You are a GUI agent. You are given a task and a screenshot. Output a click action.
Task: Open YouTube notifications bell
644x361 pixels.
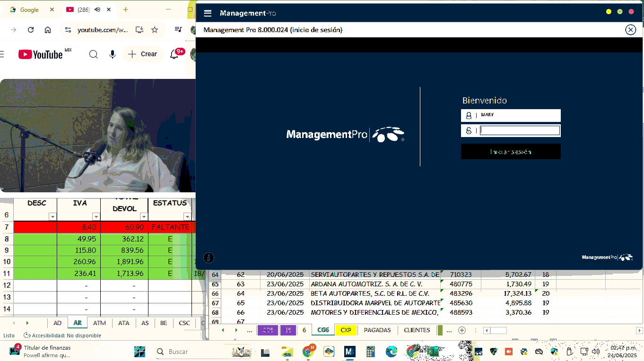(174, 54)
